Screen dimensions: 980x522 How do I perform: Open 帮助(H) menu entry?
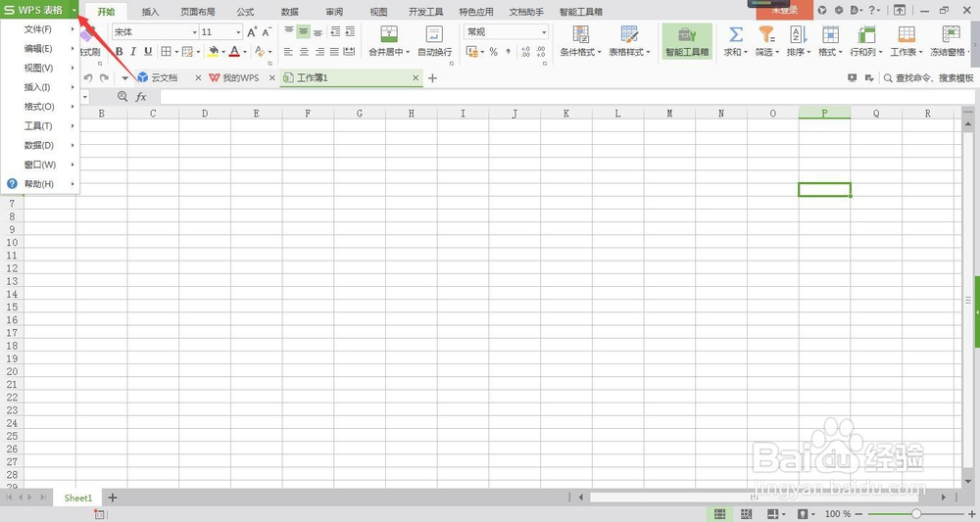tap(40, 184)
